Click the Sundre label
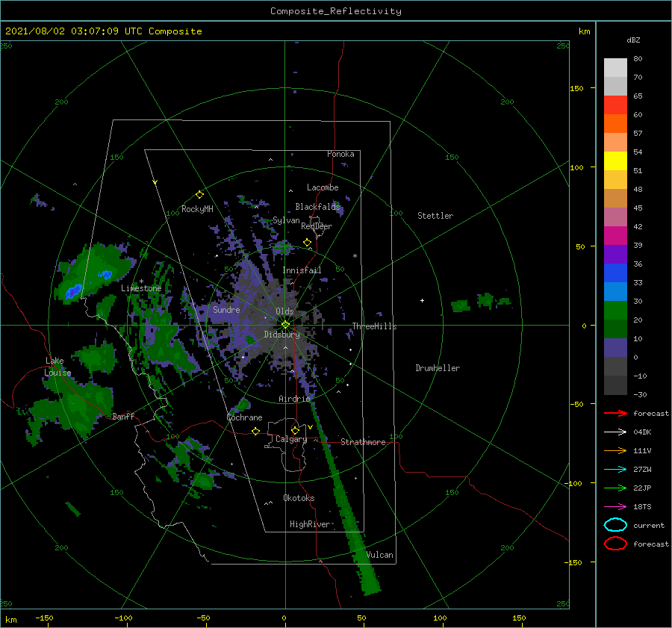 coord(226,309)
